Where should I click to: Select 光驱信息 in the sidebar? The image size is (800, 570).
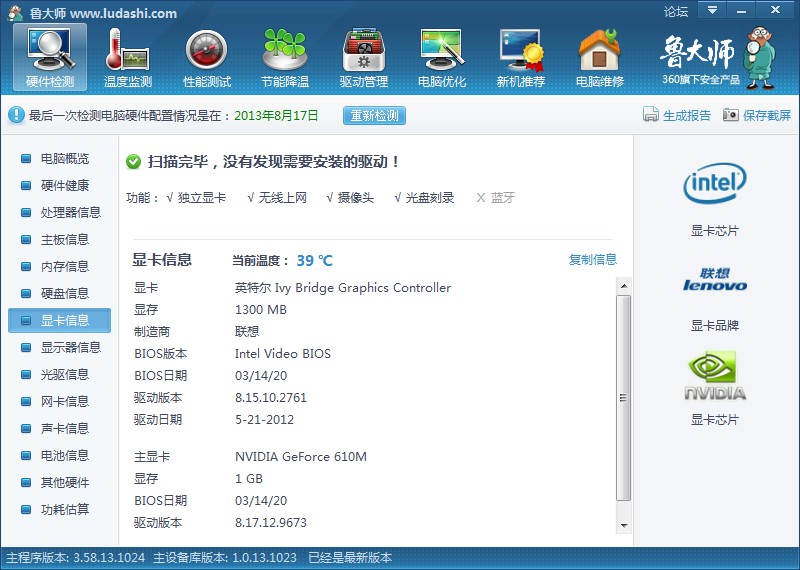point(64,375)
